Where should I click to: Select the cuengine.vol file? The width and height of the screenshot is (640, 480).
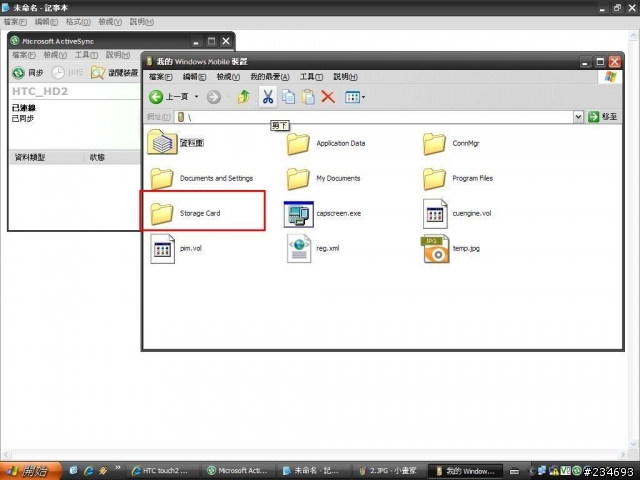457,213
